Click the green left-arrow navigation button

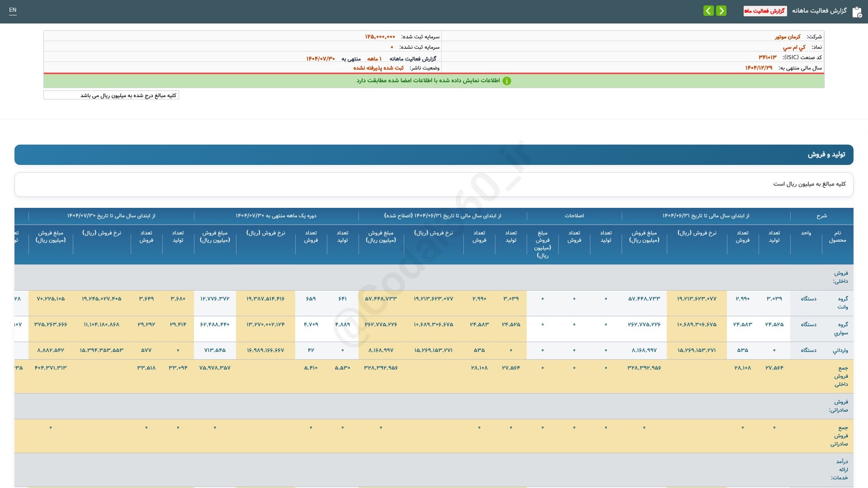pos(708,10)
